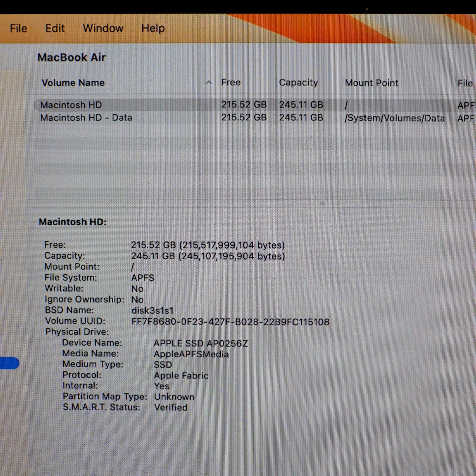Click the BSD Name disk3s1s1 value
Screen dimensions: 476x476
click(x=152, y=311)
